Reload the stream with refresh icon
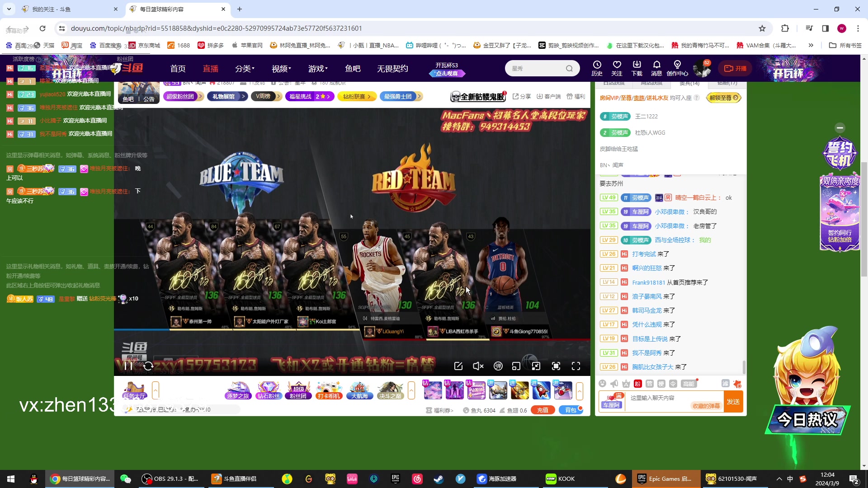Screen dimensions: 868x488 point(148,366)
